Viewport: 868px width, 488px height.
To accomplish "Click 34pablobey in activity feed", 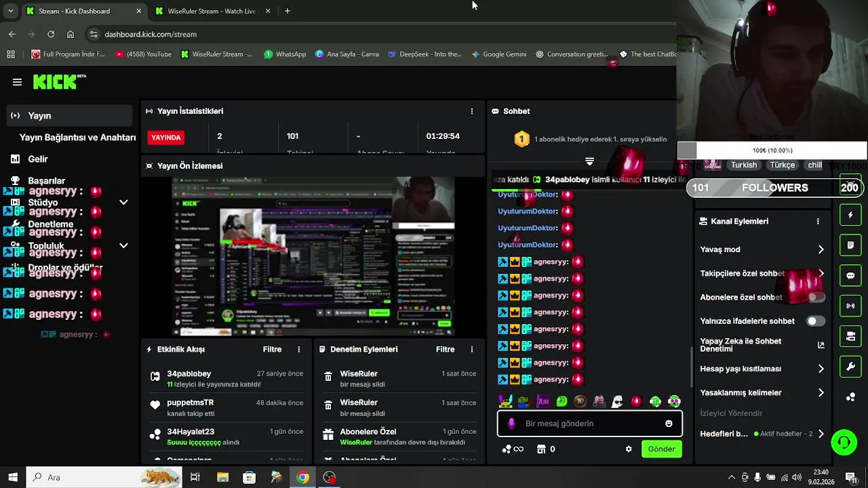I will (189, 373).
